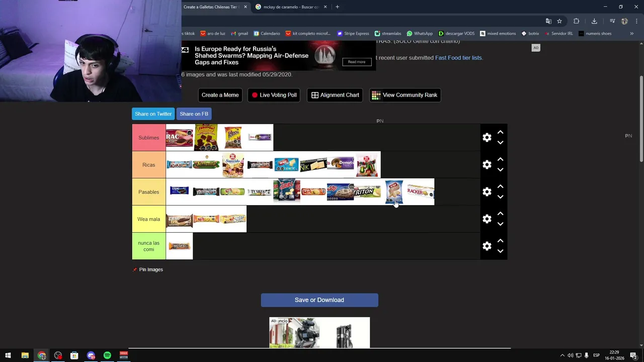
Task: Open Spotify from the taskbar
Action: [107, 355]
